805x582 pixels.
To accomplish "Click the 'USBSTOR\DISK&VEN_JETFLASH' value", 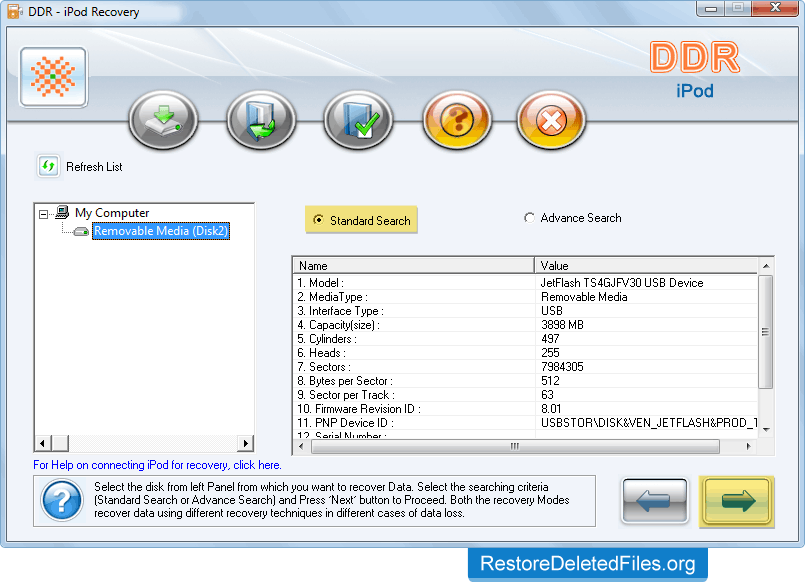I will [649, 423].
